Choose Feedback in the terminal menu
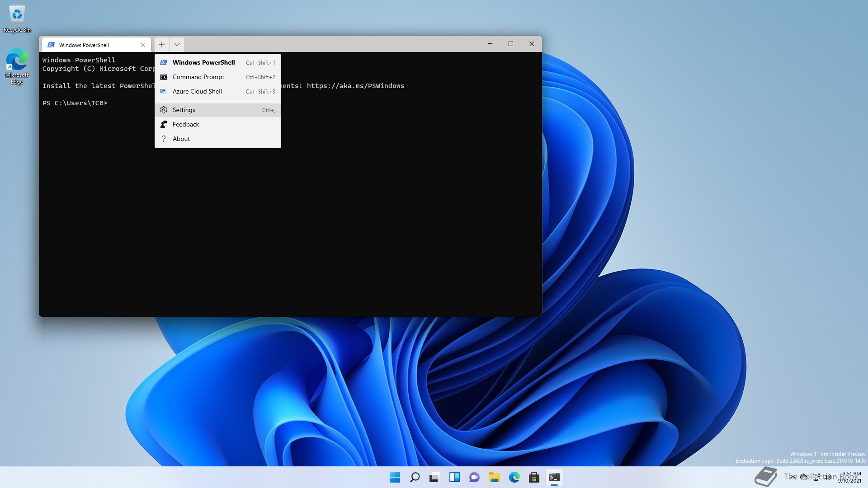Viewport: 868px width, 488px height. point(217,124)
